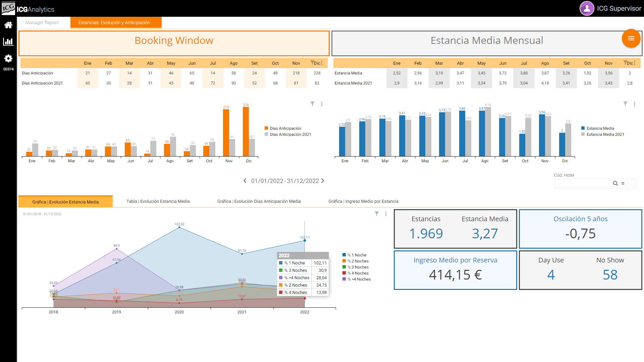This screenshot has height=362, width=644.
Task: Open Tabla | Evolución Estancia Media tab
Action: click(x=158, y=201)
